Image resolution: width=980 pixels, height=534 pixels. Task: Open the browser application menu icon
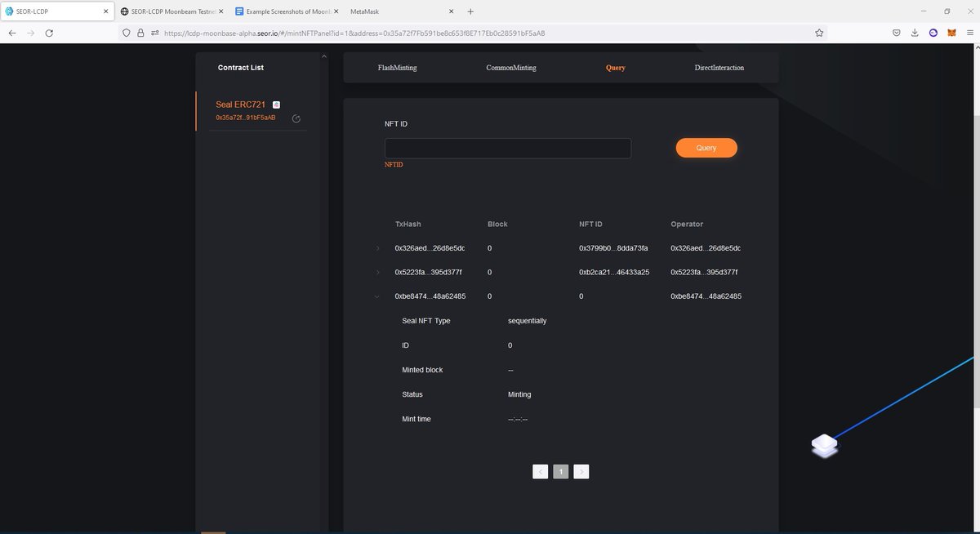(970, 33)
